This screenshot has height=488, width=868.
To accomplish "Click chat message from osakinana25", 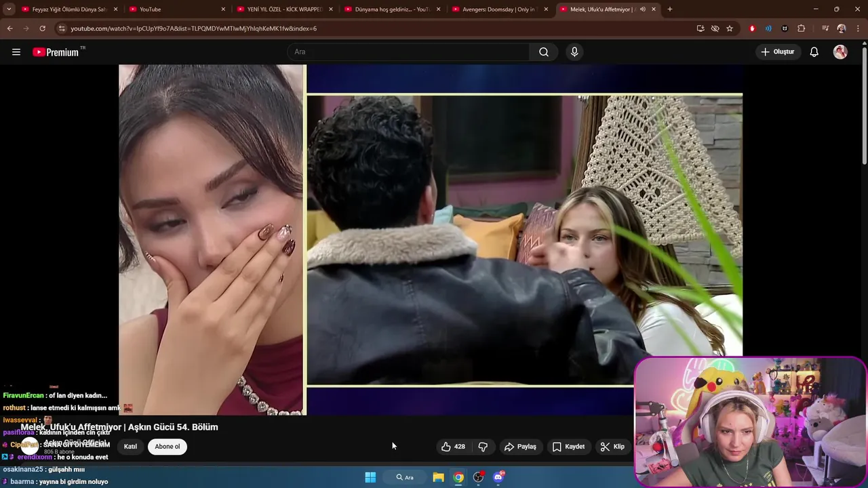I will click(x=44, y=470).
